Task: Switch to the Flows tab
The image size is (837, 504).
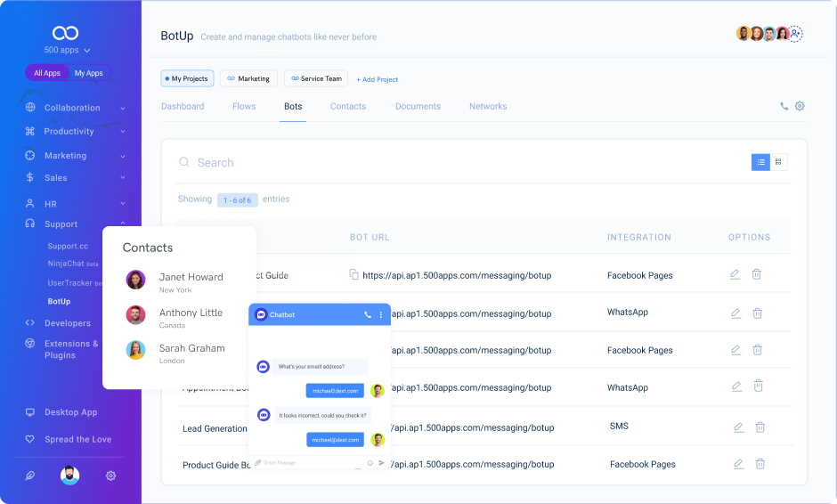Action: (x=244, y=106)
